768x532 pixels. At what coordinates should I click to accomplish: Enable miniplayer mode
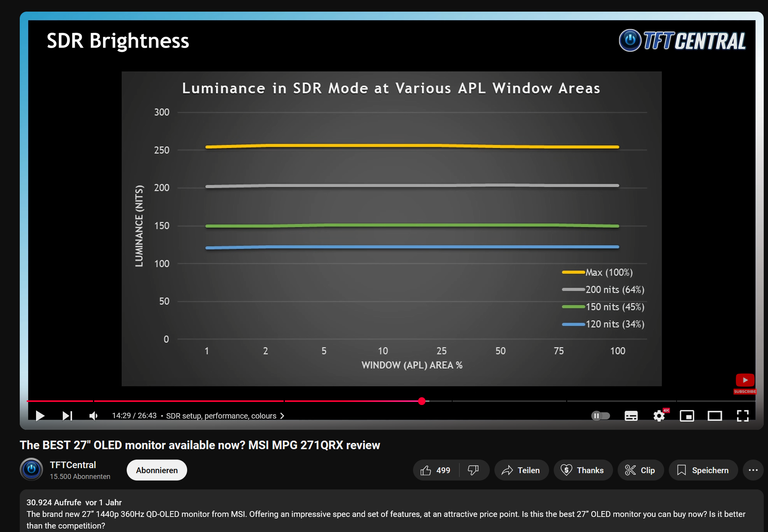tap(687, 416)
